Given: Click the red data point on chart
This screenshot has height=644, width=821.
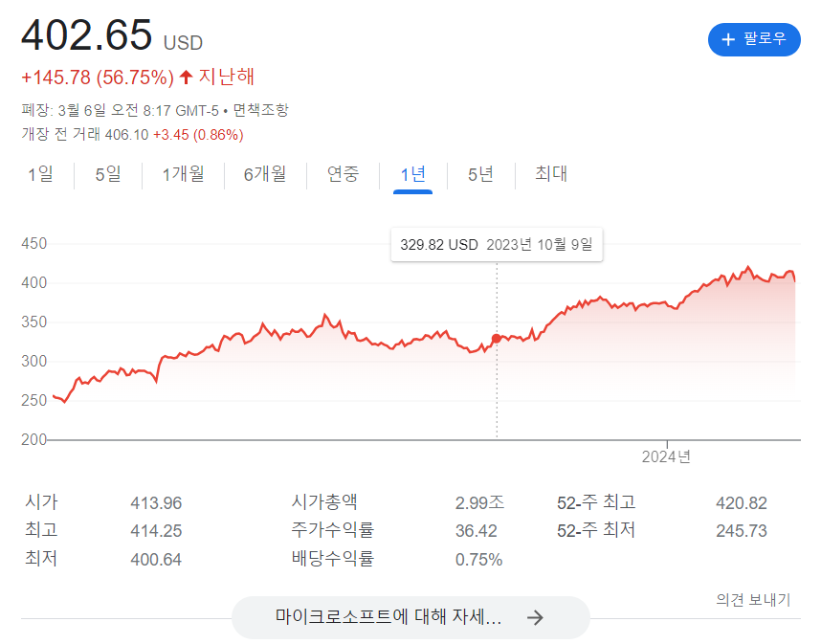Looking at the screenshot, I should click(x=497, y=339).
